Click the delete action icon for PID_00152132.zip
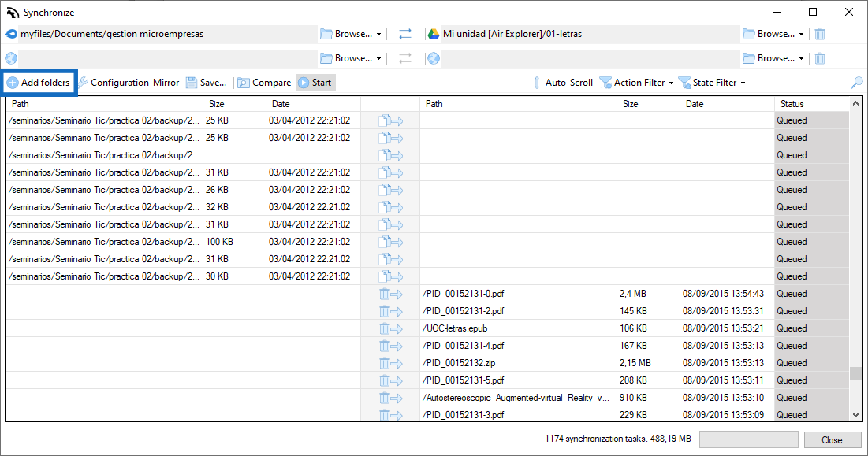The image size is (868, 456). click(x=391, y=363)
